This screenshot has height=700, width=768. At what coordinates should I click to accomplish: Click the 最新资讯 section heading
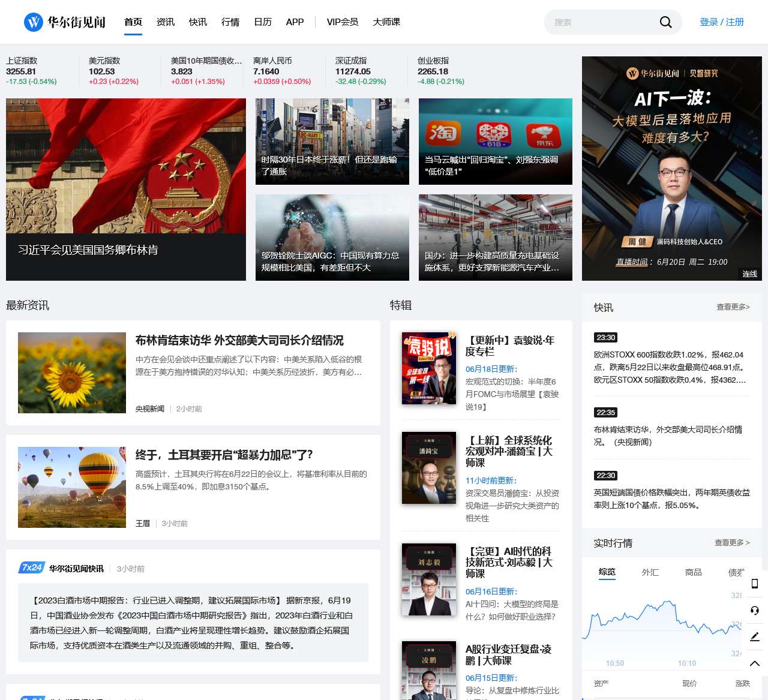point(28,305)
